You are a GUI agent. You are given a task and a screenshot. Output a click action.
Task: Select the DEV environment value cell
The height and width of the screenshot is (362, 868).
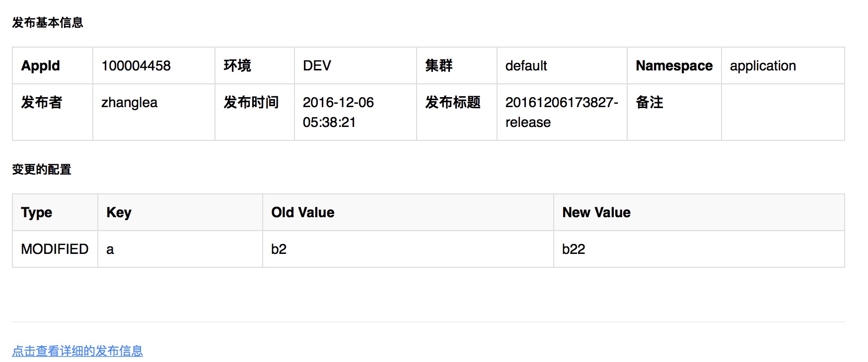point(317,66)
